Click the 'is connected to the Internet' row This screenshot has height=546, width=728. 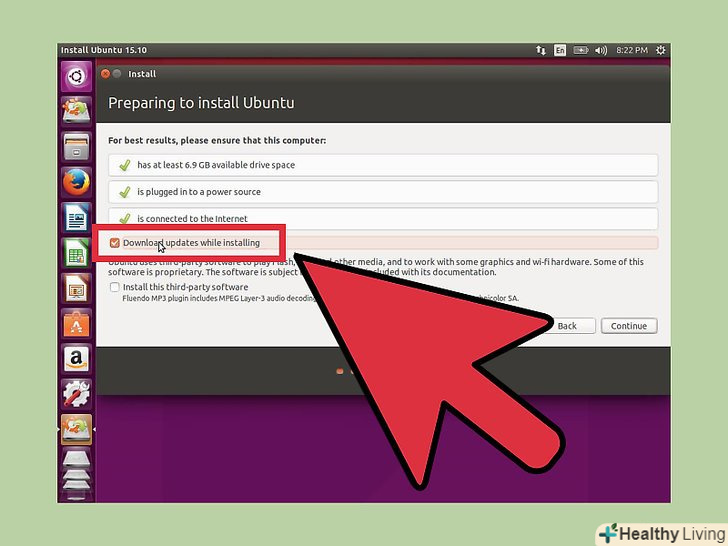[x=383, y=218]
